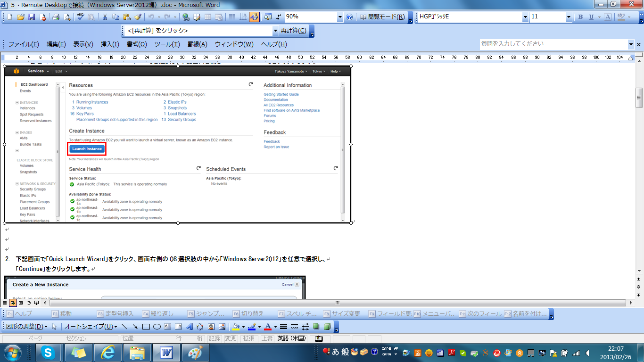Click the 英語 (米国) language indicator
This screenshot has width=644, height=362.
(x=291, y=338)
